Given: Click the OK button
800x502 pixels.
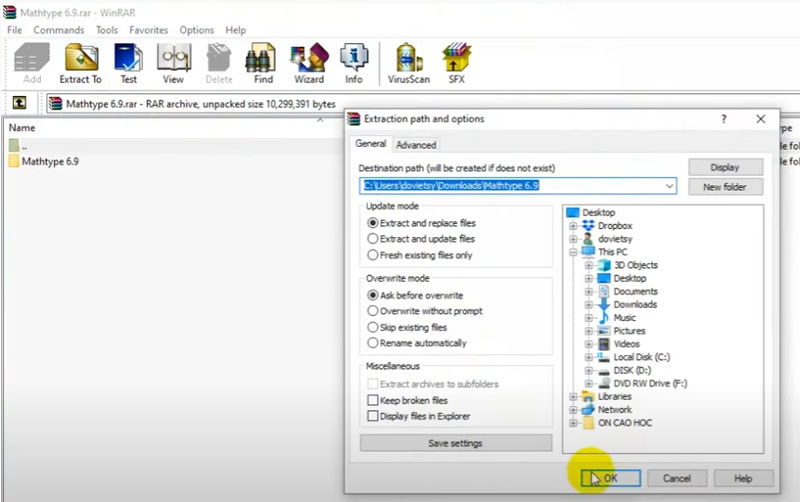Looking at the screenshot, I should 611,479.
